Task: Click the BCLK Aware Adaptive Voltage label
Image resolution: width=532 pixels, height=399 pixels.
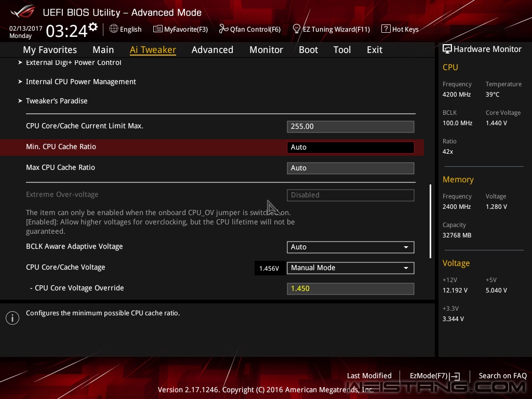Action: click(74, 246)
